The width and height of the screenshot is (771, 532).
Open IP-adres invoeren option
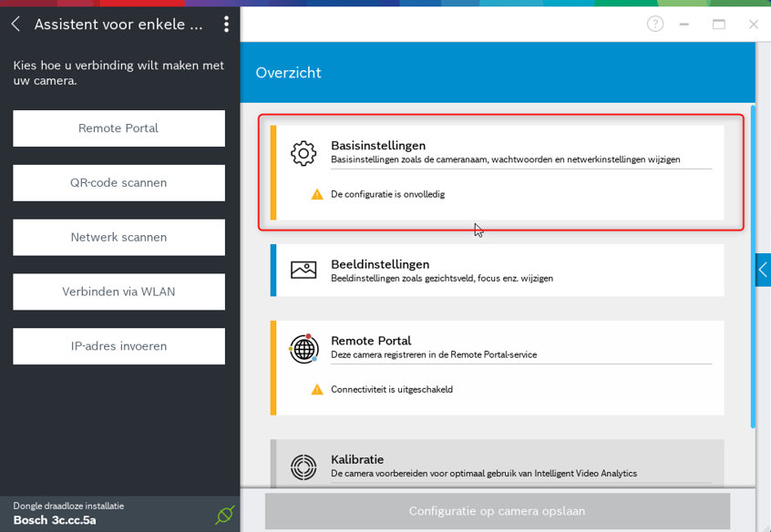click(118, 346)
